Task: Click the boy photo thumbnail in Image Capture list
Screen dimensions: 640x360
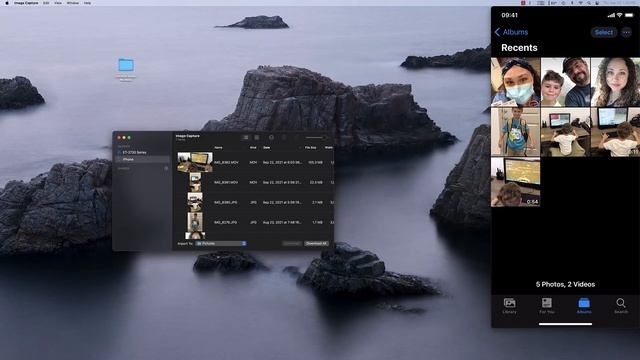Action: [x=195, y=222]
